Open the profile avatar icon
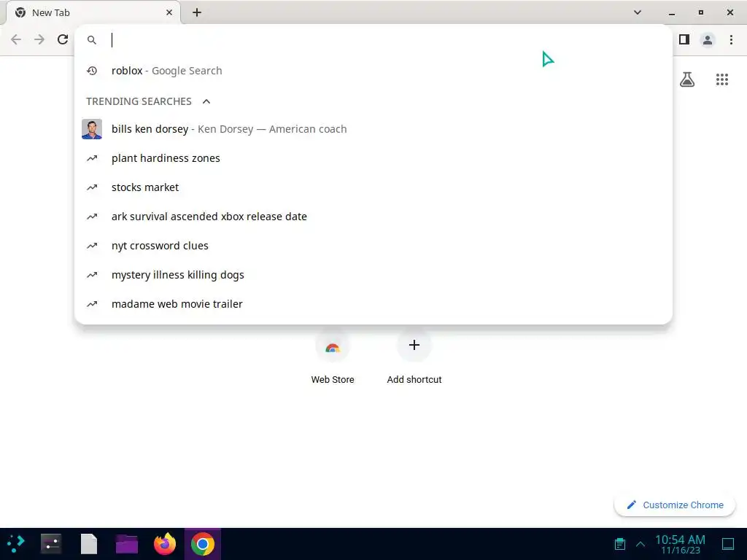 (708, 39)
